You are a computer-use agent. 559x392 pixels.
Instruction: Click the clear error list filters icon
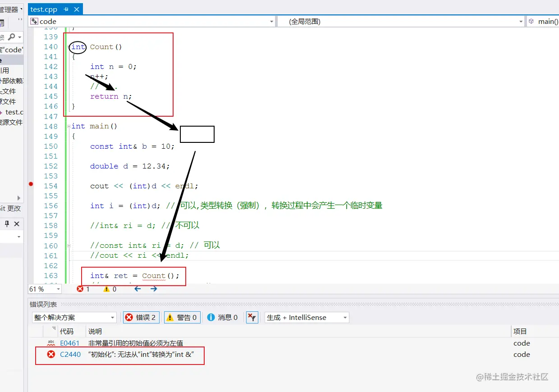point(252,317)
